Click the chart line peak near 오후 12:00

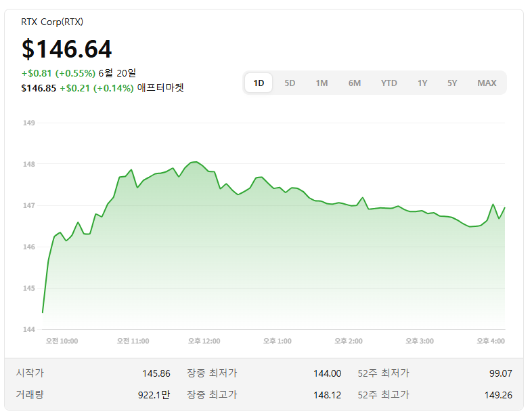coord(195,162)
